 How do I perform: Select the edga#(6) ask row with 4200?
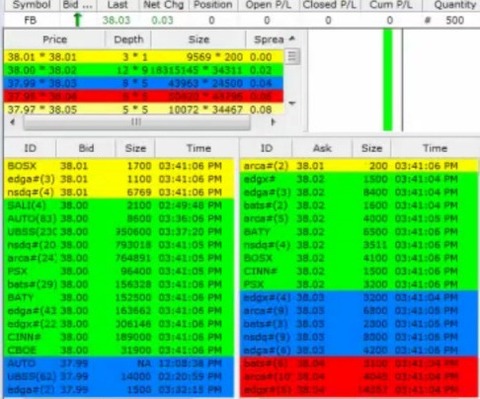click(359, 350)
